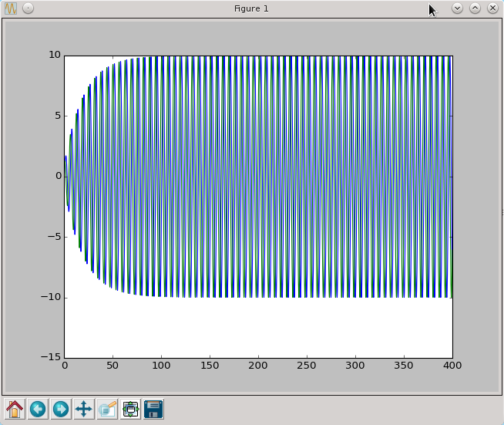Go back to previous plot view
Image resolution: width=504 pixels, height=425 pixels.
pos(38,409)
